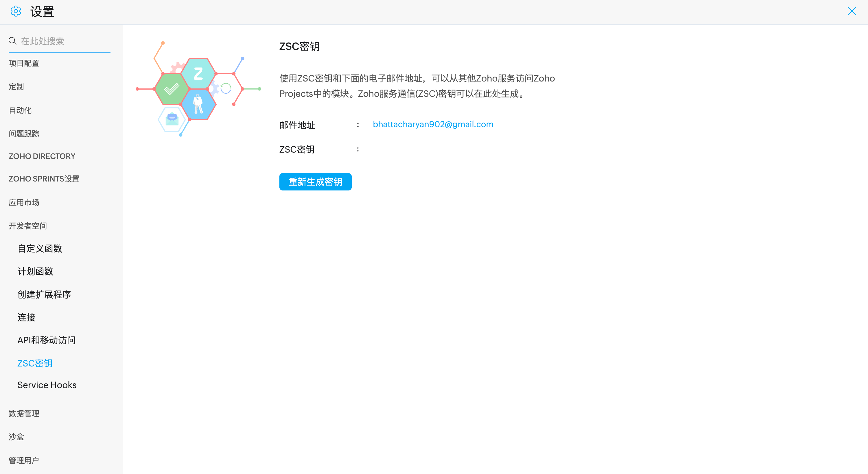Select 自定义函数 in the sidebar

click(40, 249)
